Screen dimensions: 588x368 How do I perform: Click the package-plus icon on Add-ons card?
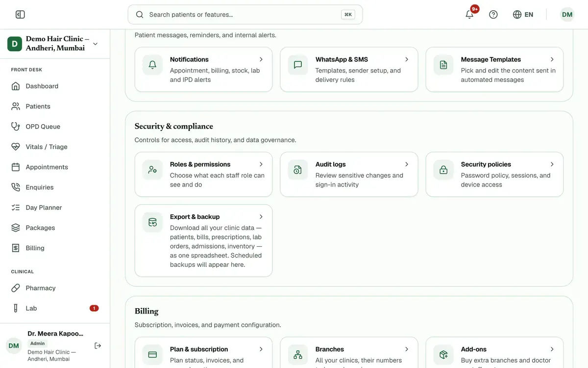pyautogui.click(x=443, y=355)
